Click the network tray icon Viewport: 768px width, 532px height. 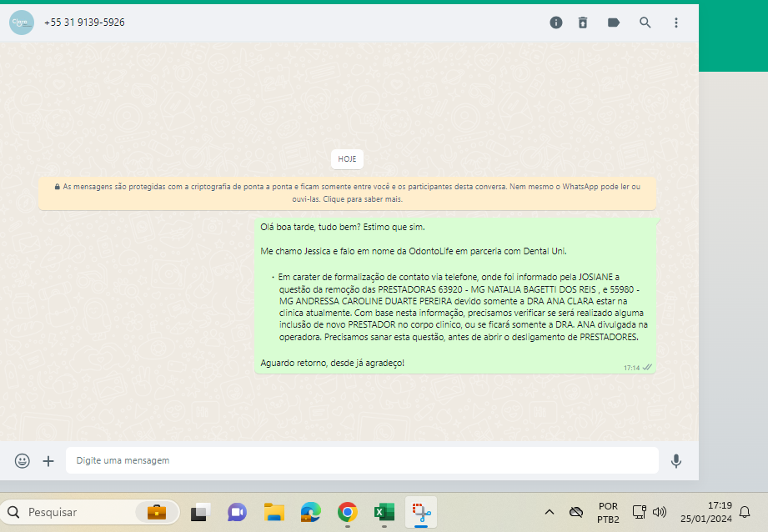point(640,513)
